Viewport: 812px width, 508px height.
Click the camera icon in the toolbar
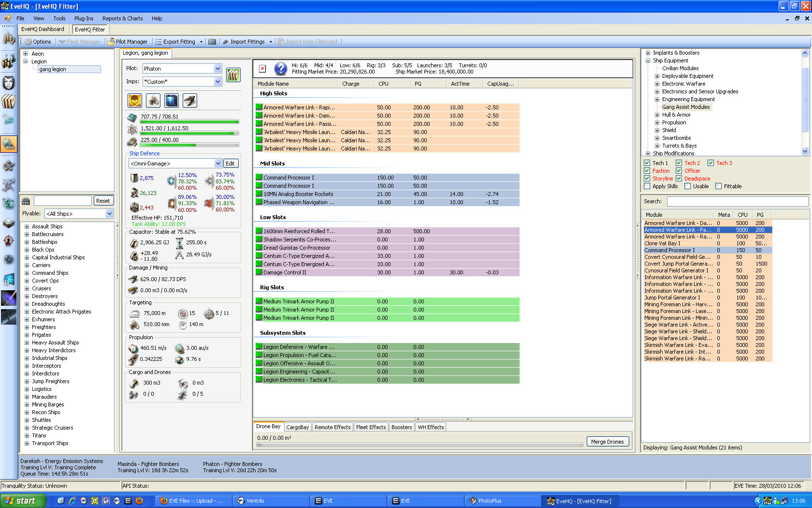[212, 42]
